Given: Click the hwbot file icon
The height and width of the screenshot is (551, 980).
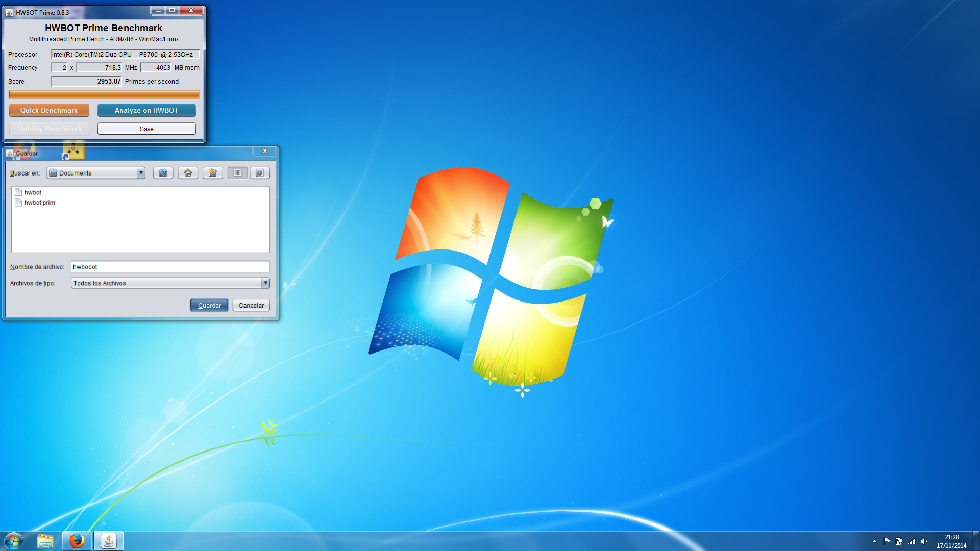Looking at the screenshot, I should tap(18, 192).
